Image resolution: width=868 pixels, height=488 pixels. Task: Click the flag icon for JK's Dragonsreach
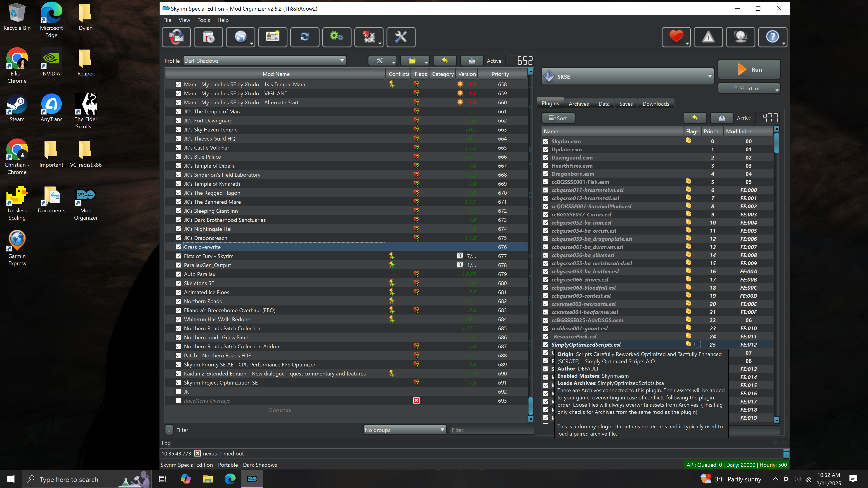416,238
